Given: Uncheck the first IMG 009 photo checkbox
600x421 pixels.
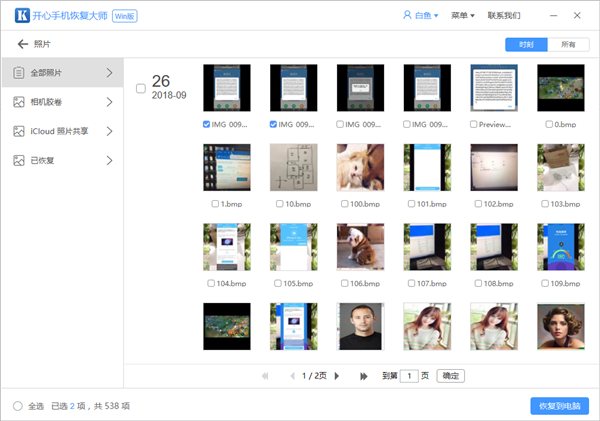Looking at the screenshot, I should click(x=206, y=124).
